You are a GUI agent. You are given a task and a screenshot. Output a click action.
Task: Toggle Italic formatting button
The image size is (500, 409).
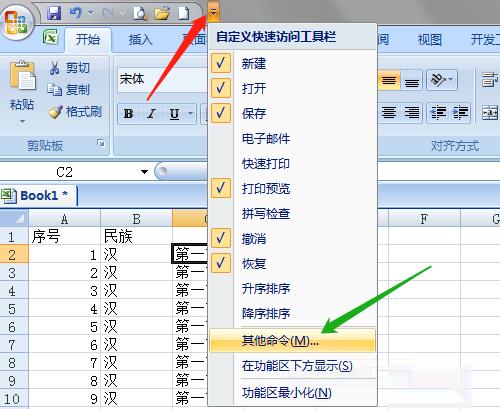(x=151, y=114)
